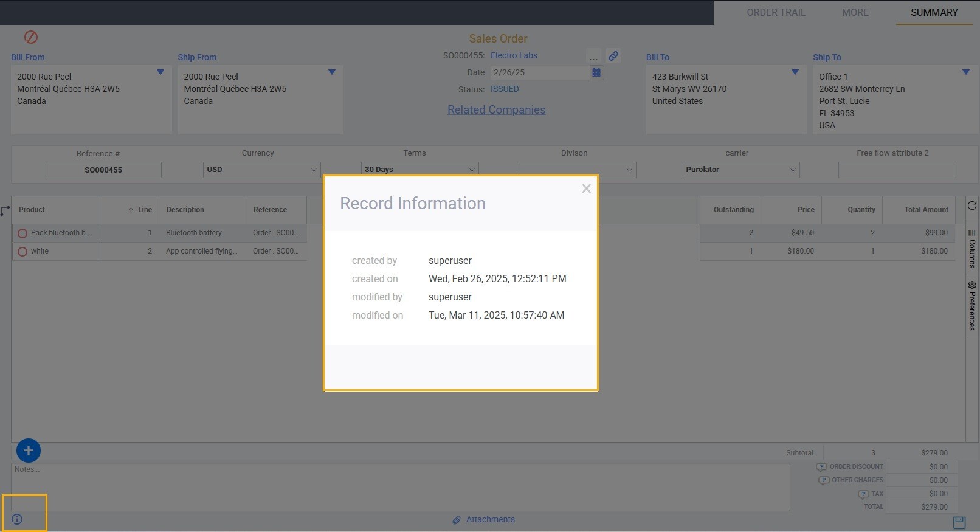This screenshot has width=980, height=532.
Task: Open the Currency USD dropdown
Action: 261,170
